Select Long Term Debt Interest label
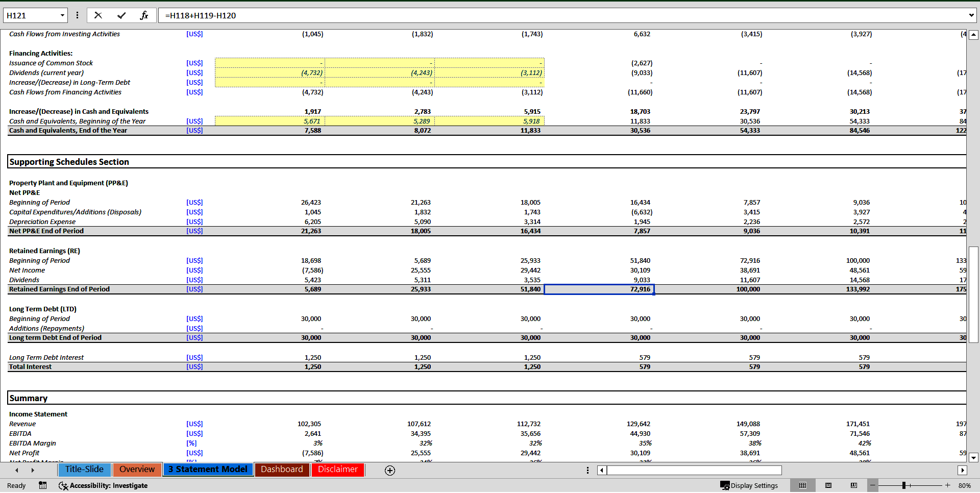This screenshot has height=493, width=980. (46, 358)
